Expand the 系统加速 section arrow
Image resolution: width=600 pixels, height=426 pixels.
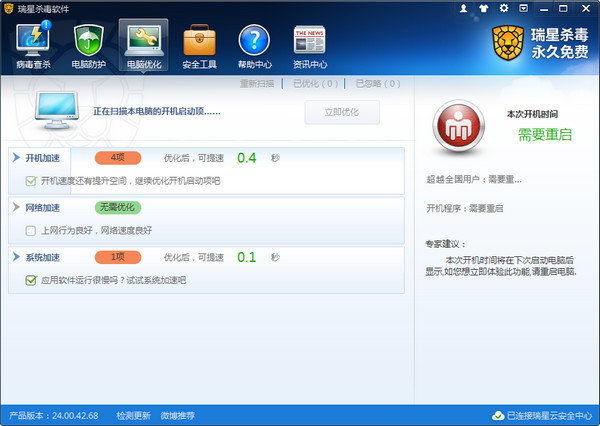point(16,257)
